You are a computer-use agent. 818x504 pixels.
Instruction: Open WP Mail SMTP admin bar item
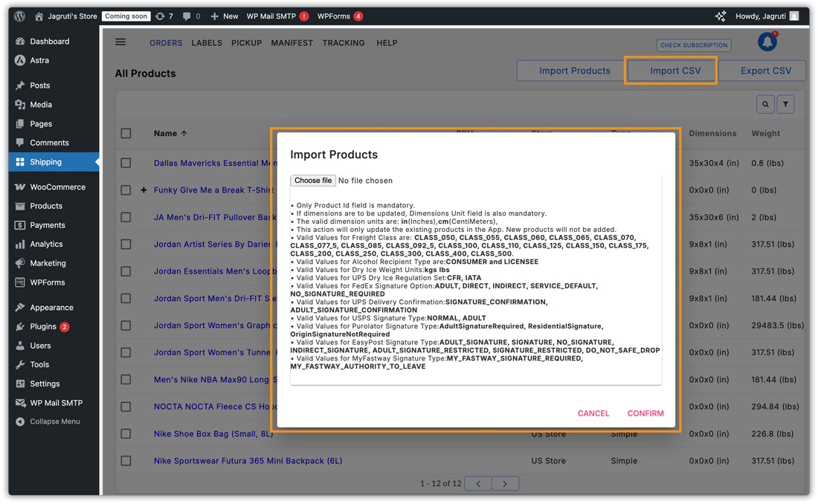[277, 16]
